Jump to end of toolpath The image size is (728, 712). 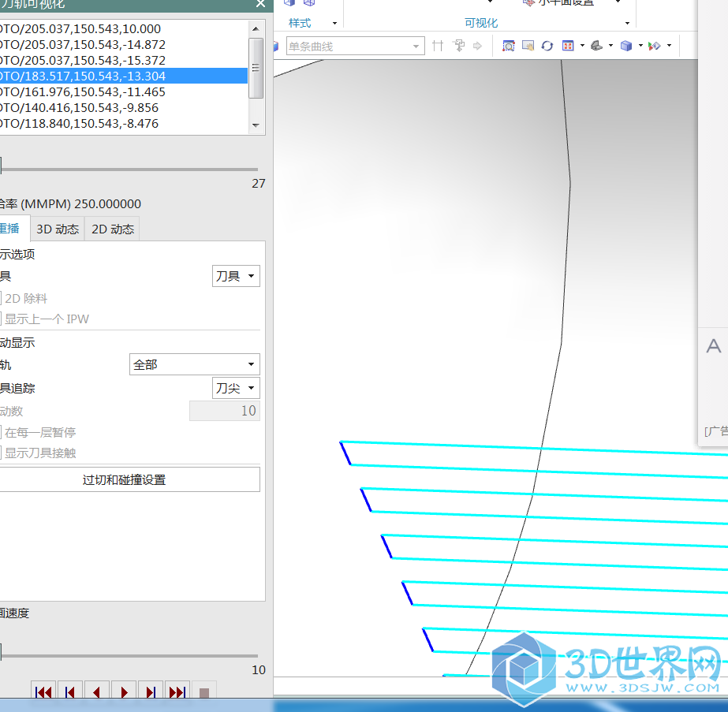tap(177, 692)
